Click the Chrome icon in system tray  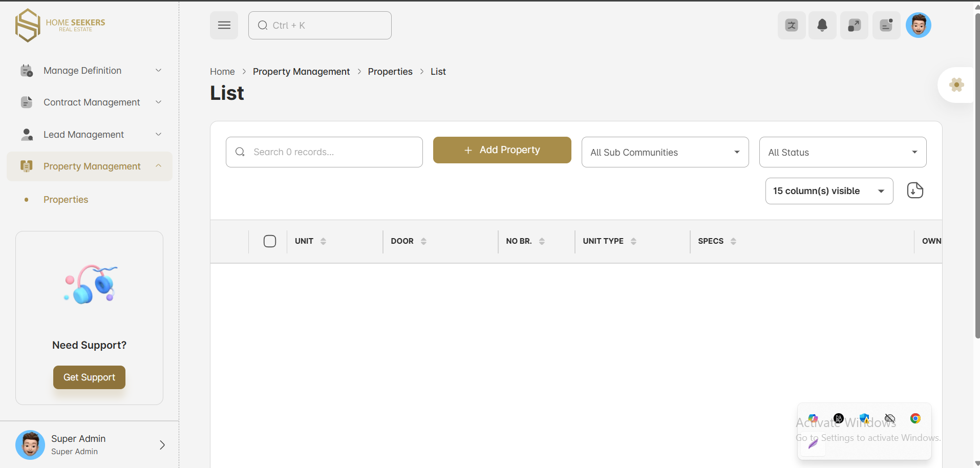coord(915,418)
